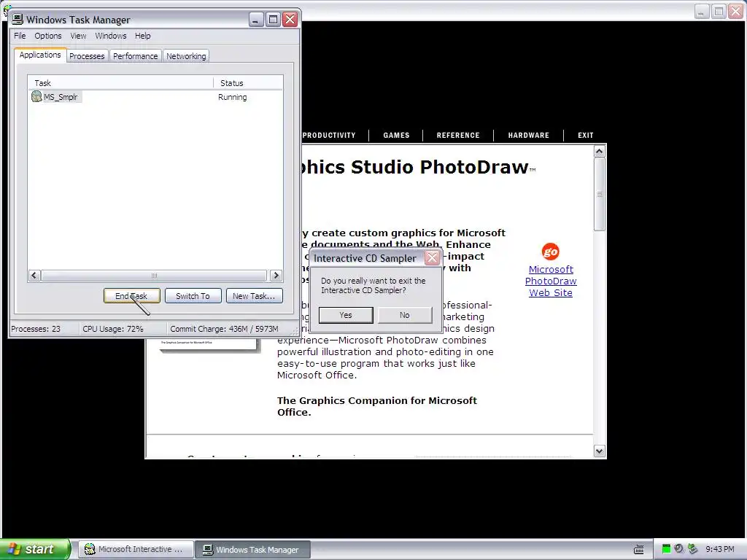Click the 9:43 PM clock
This screenshot has height=560, width=747.
coord(720,549)
